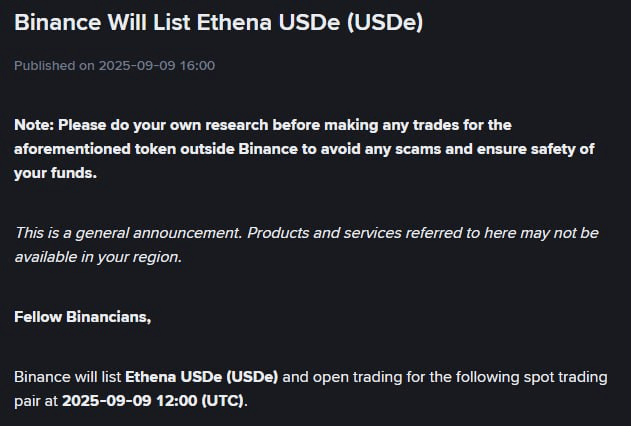
Task: Click 'Binance will list' starting the body paragraph
Action: [68, 377]
